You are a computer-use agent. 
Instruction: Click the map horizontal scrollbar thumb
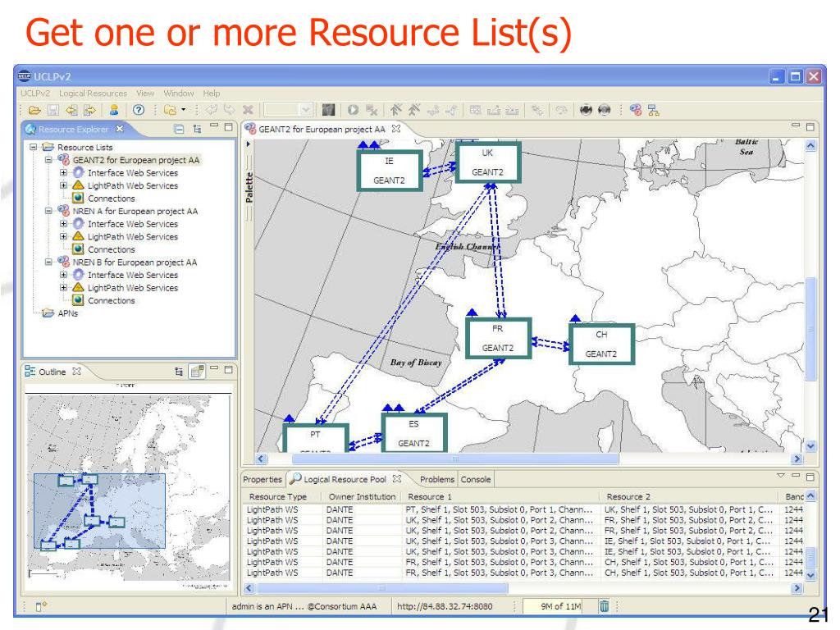[x=454, y=459]
